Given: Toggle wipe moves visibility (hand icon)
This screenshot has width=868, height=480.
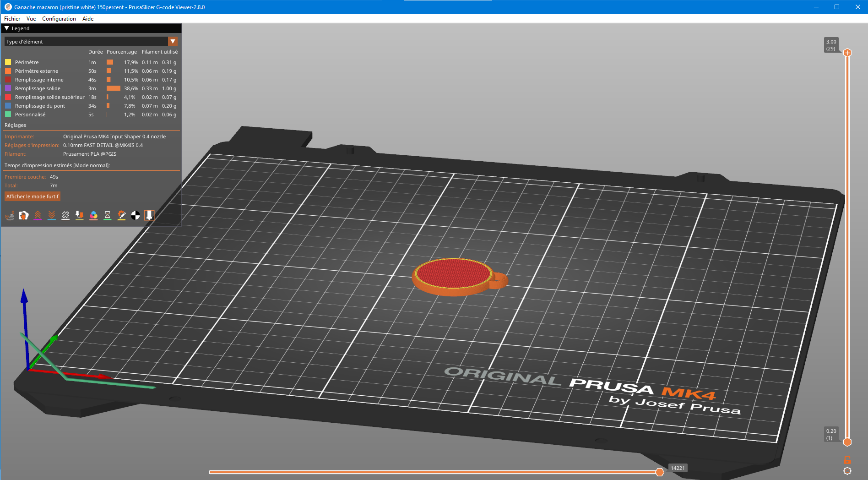Looking at the screenshot, I should (x=24, y=215).
